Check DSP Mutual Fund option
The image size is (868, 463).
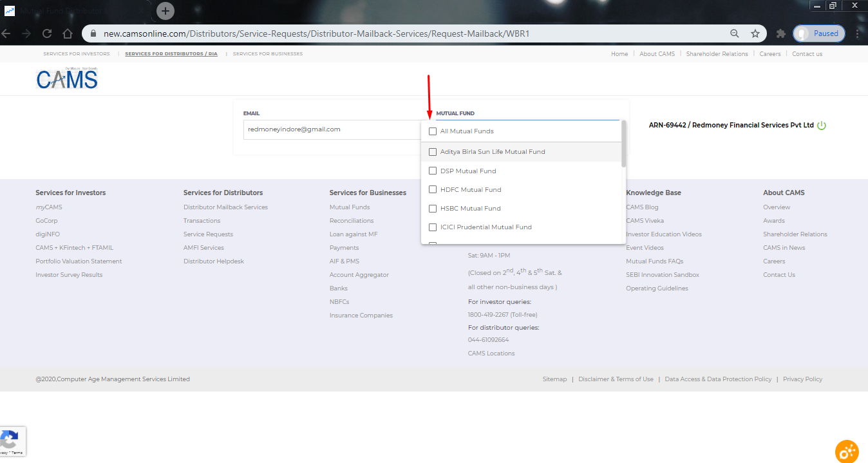(433, 171)
